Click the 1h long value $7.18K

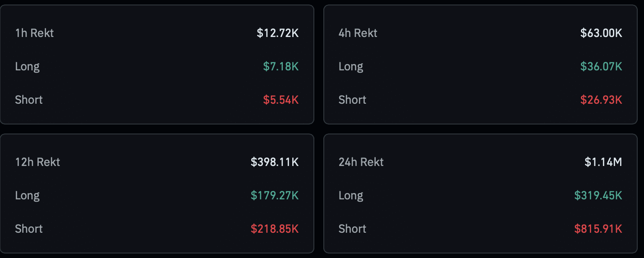tap(281, 66)
